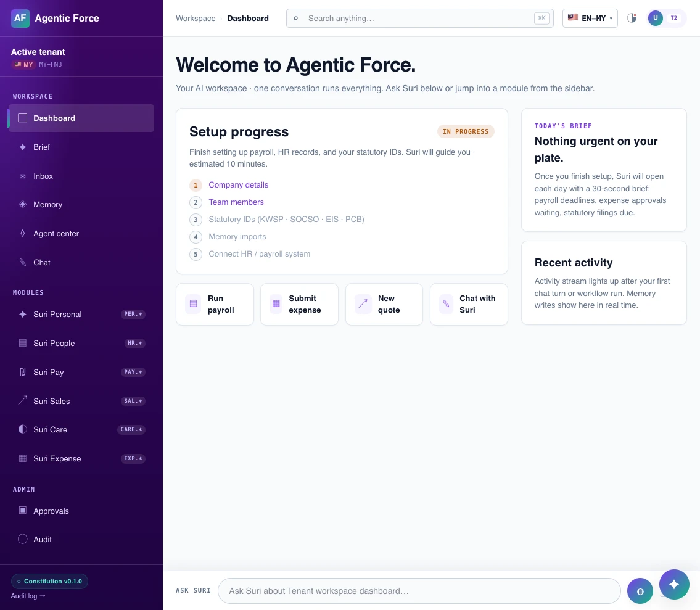The height and width of the screenshot is (610, 700).
Task: Click the Suri People list icon
Action: [x=22, y=343]
